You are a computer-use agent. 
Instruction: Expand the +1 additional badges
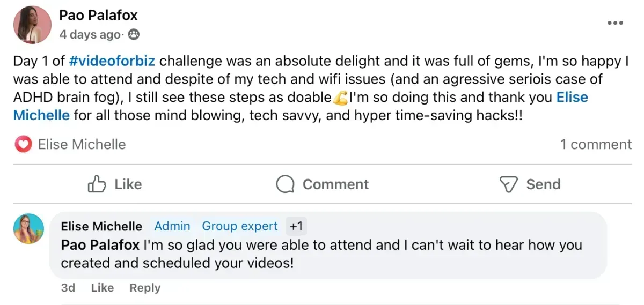point(296,226)
